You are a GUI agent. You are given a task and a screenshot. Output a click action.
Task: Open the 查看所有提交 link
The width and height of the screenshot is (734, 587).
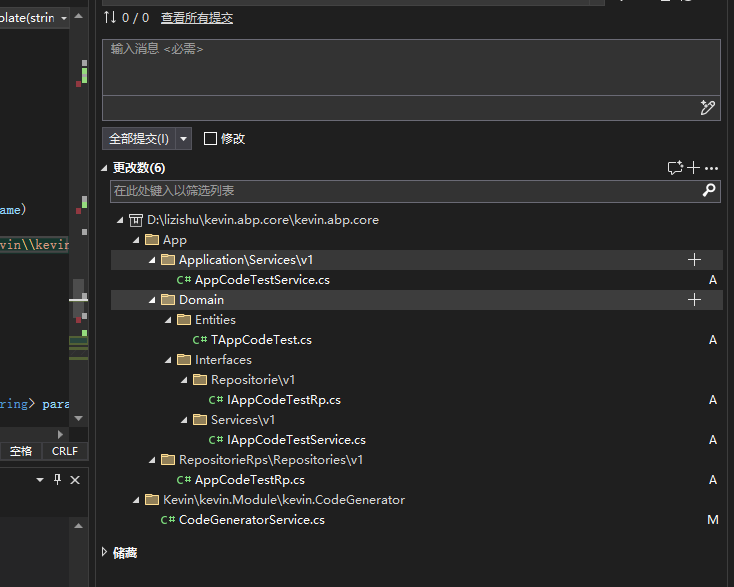[x=197, y=18]
